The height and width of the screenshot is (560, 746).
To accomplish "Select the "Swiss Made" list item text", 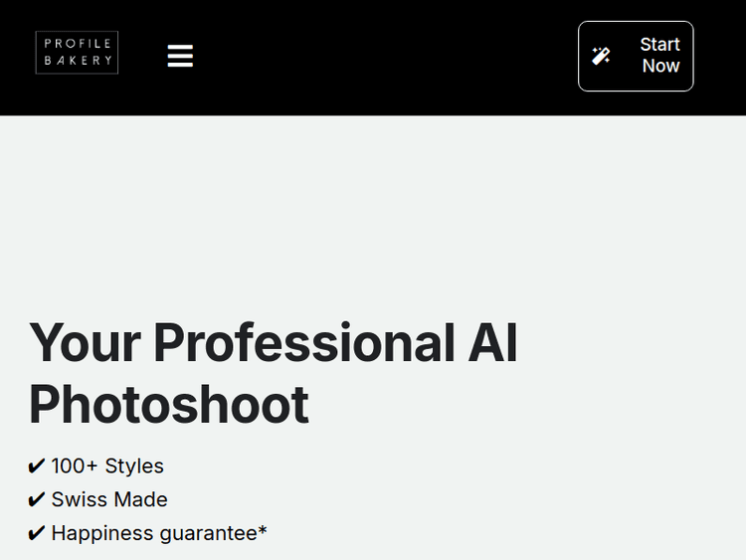I will point(109,500).
